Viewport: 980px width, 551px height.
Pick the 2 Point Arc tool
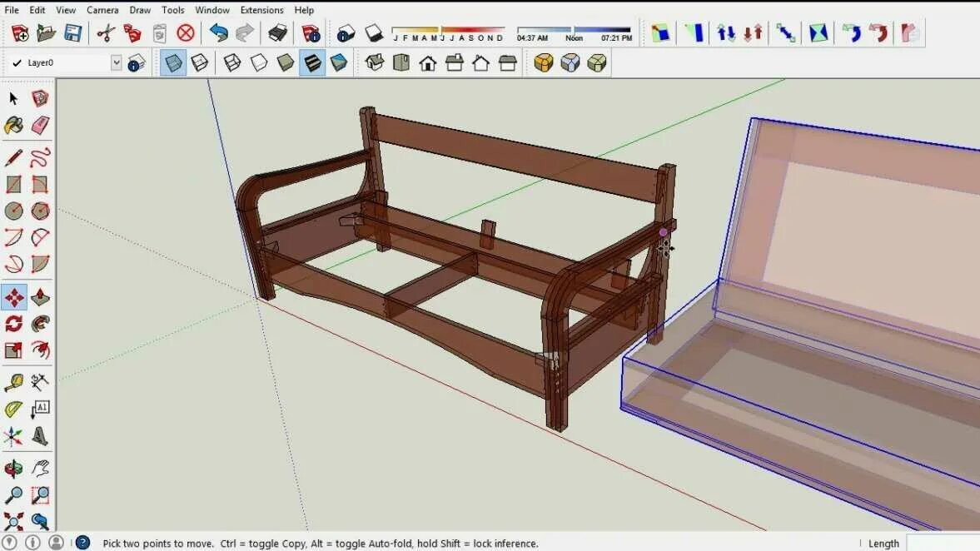tap(40, 237)
